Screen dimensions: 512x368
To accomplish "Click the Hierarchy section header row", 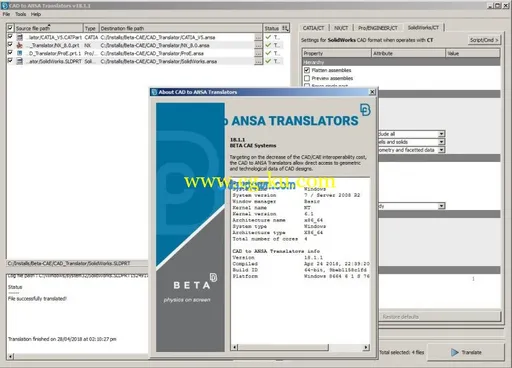I will tap(401, 62).
